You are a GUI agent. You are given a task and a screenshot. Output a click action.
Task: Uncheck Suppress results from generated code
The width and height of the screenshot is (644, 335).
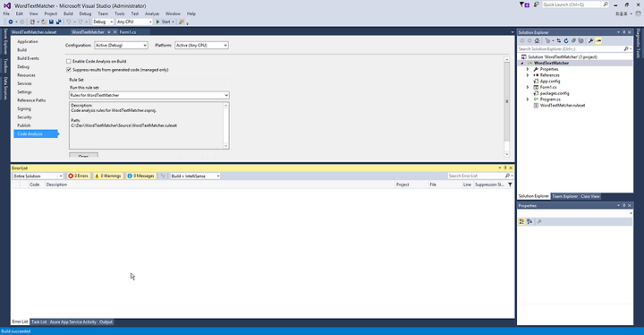[x=69, y=70]
